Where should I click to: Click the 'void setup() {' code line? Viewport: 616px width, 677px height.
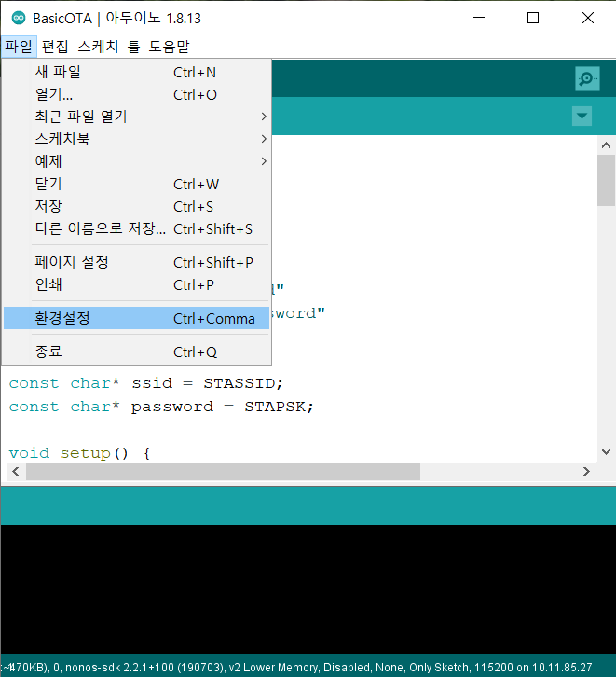79,453
